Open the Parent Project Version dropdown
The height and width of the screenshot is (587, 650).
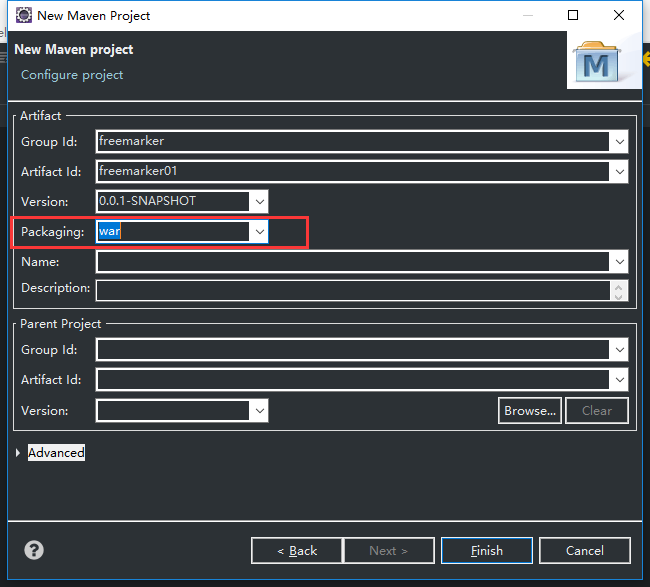[x=260, y=410]
